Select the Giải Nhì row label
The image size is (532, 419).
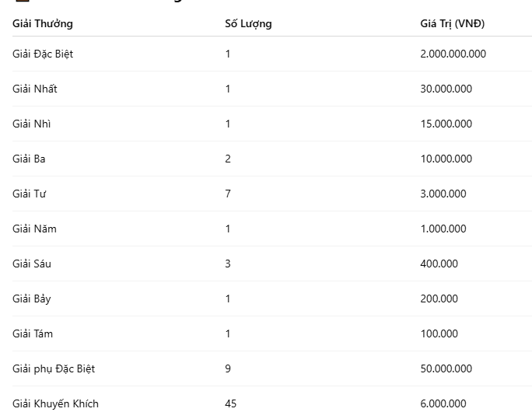point(32,124)
